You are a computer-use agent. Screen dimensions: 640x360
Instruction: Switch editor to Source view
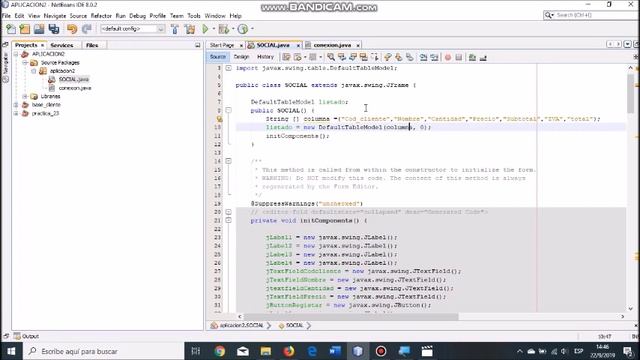pos(218,57)
